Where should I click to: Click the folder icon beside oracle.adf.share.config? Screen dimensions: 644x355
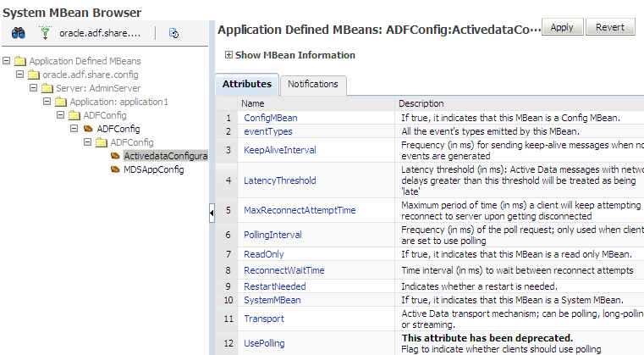tap(34, 75)
